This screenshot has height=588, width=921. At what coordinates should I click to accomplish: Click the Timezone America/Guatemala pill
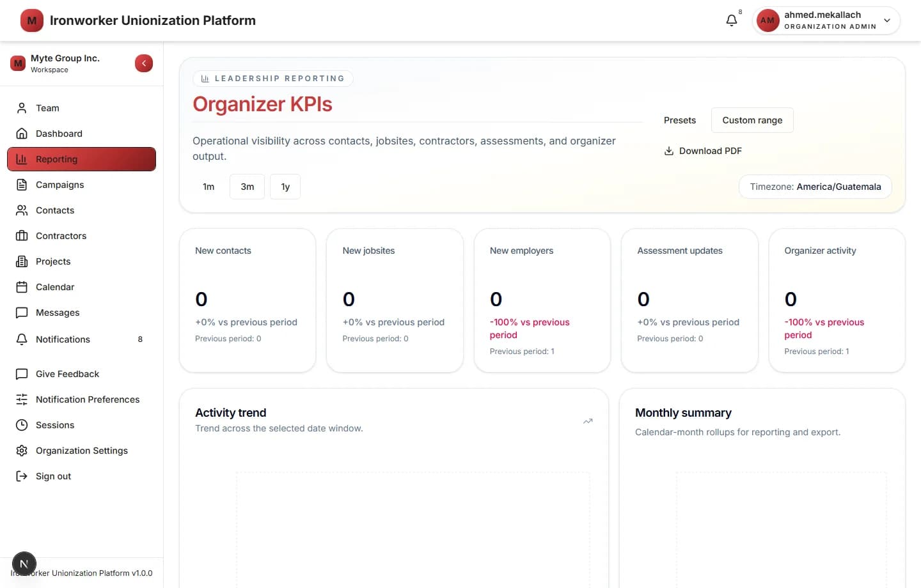(x=815, y=187)
